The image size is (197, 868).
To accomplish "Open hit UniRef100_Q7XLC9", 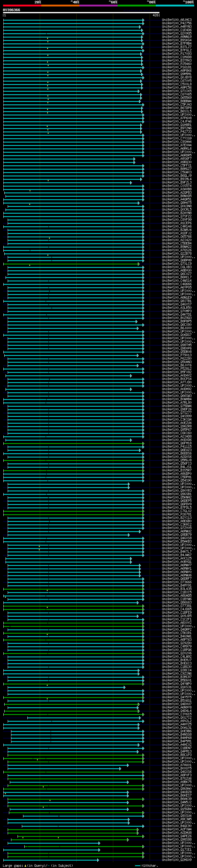I will tap(177, 264).
